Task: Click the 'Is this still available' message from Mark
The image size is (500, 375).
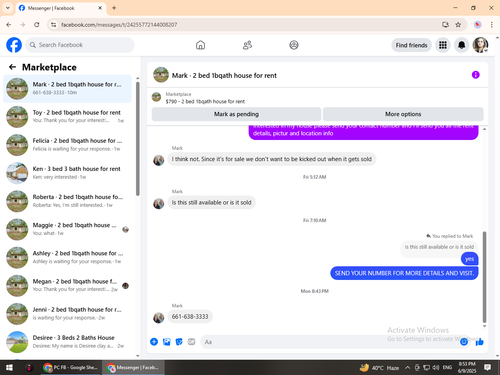Action: [211, 202]
